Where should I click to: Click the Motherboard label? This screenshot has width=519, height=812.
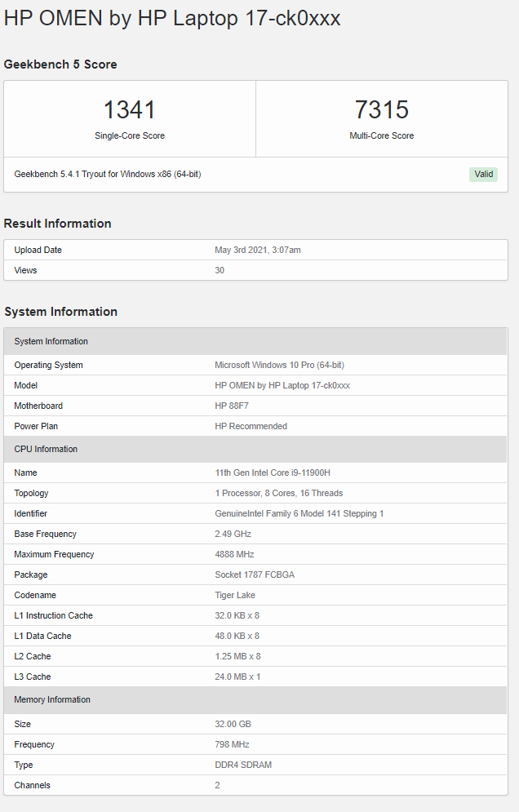[x=38, y=406]
